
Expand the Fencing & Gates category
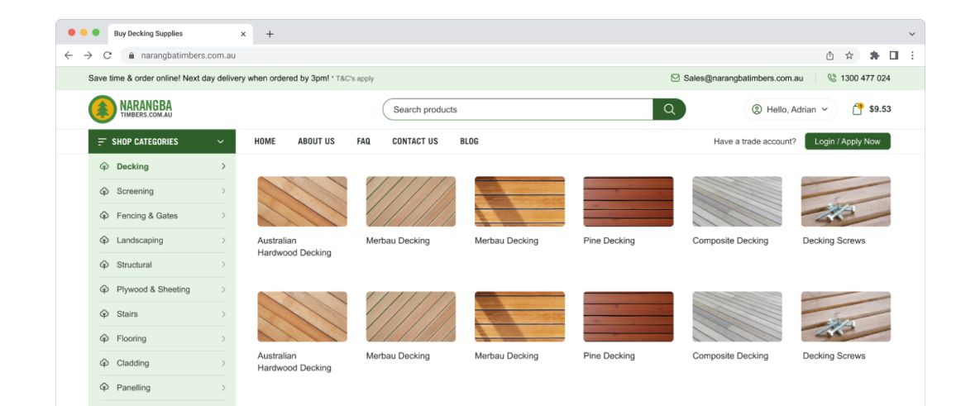point(223,216)
